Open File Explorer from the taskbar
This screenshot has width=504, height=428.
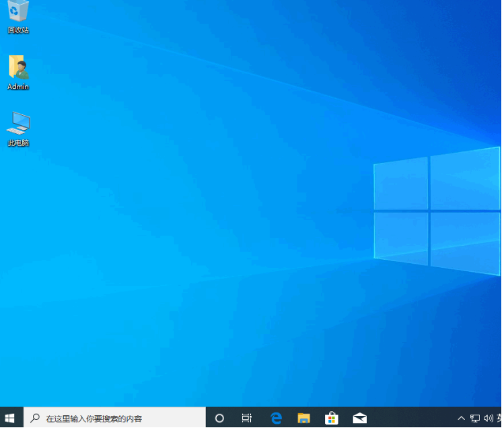coord(303,418)
